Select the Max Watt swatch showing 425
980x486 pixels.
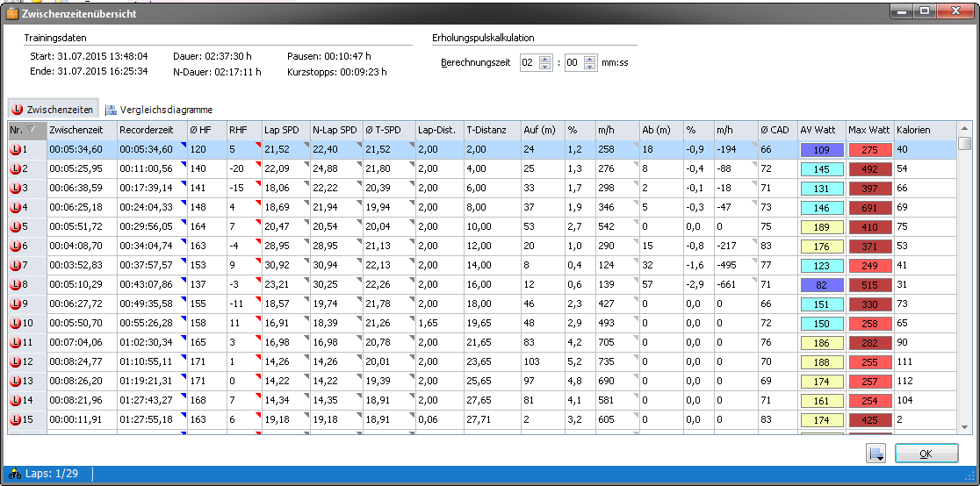(870, 420)
